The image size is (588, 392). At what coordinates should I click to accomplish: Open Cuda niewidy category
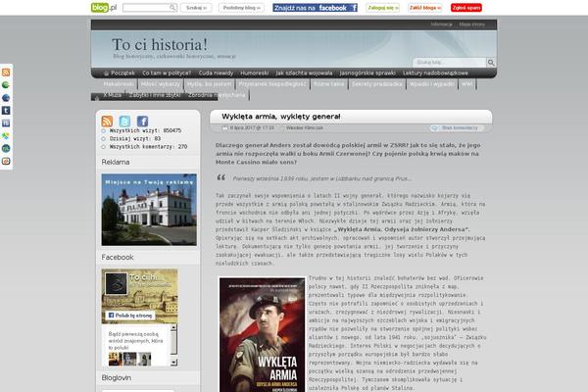click(216, 73)
